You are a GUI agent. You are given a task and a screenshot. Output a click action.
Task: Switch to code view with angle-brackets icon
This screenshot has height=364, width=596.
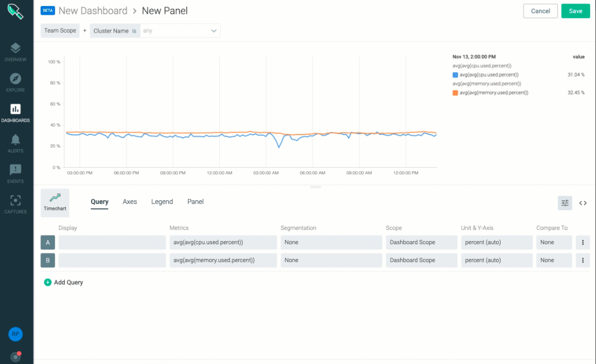(583, 203)
